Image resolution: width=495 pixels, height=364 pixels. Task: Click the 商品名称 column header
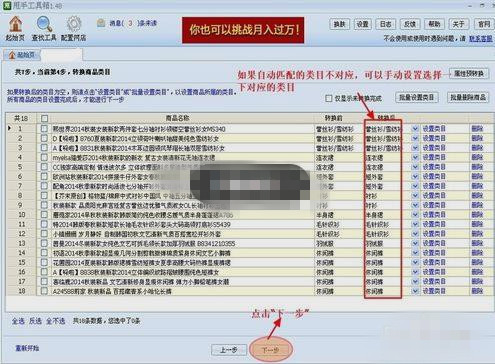click(178, 118)
